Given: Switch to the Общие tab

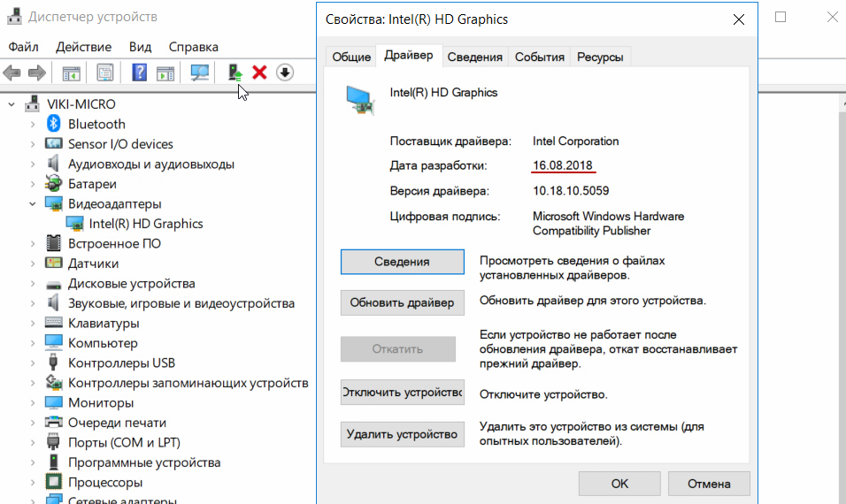Looking at the screenshot, I should point(351,57).
